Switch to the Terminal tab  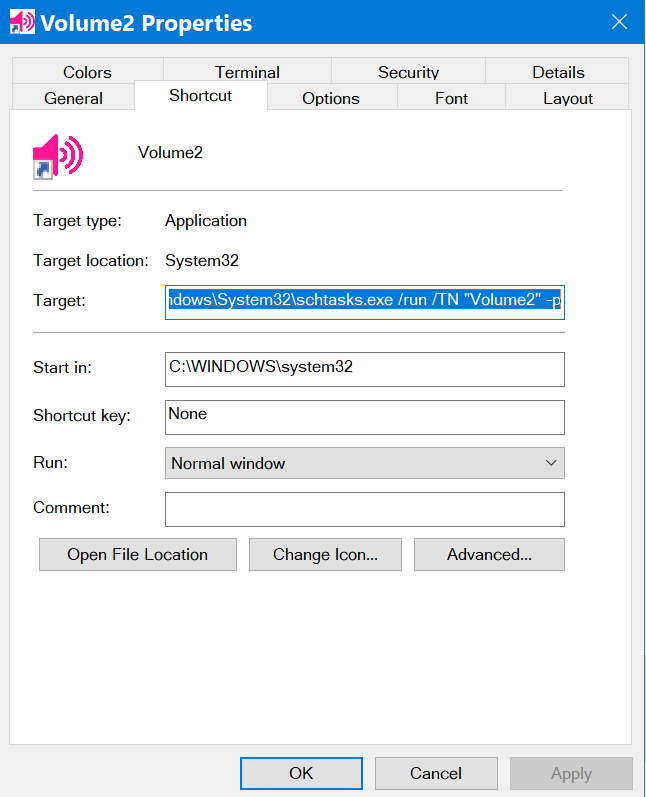point(248,72)
